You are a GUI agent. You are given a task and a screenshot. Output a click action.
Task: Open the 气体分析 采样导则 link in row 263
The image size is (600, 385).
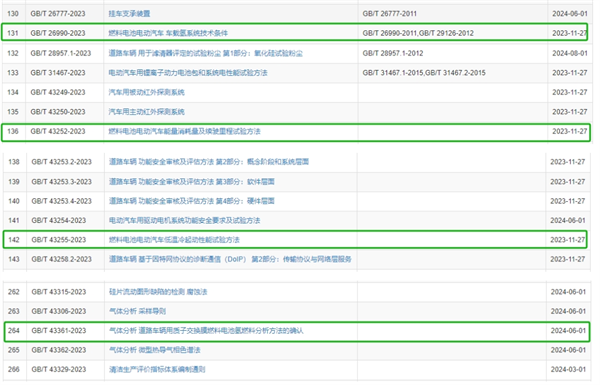[137, 312]
